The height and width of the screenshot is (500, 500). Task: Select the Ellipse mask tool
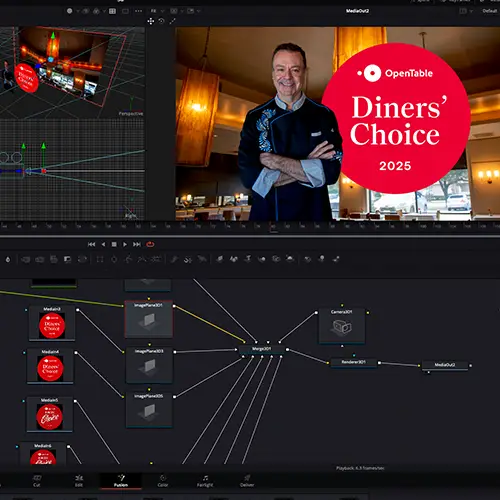point(114,259)
